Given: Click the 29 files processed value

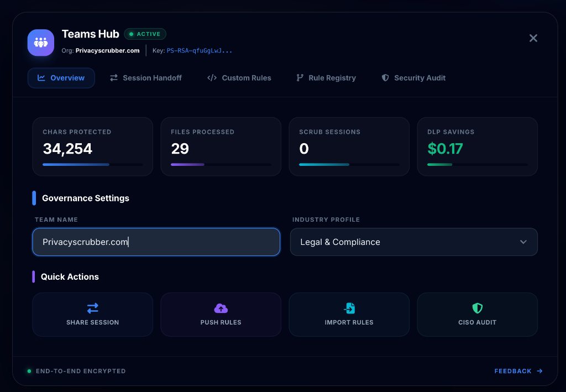Looking at the screenshot, I should 180,149.
